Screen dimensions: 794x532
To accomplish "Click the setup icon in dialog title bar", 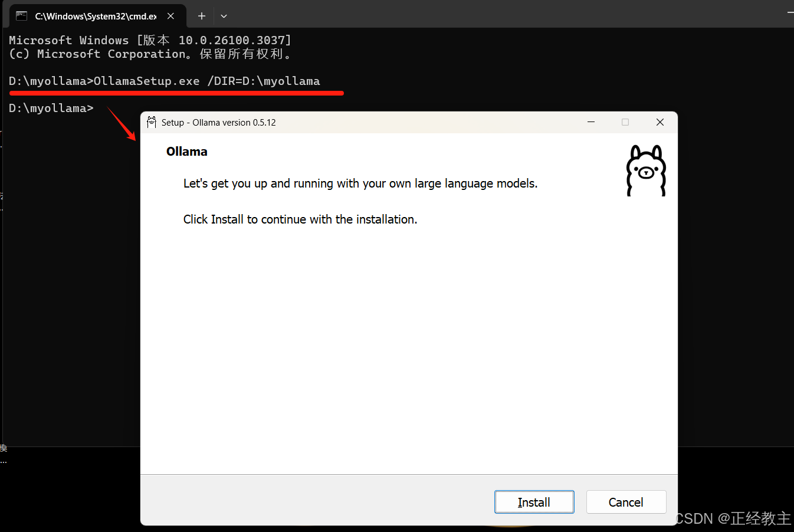I will (152, 122).
